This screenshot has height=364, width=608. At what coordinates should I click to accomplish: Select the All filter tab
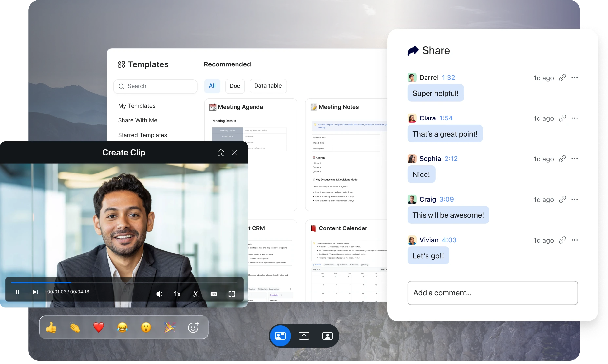coord(212,86)
